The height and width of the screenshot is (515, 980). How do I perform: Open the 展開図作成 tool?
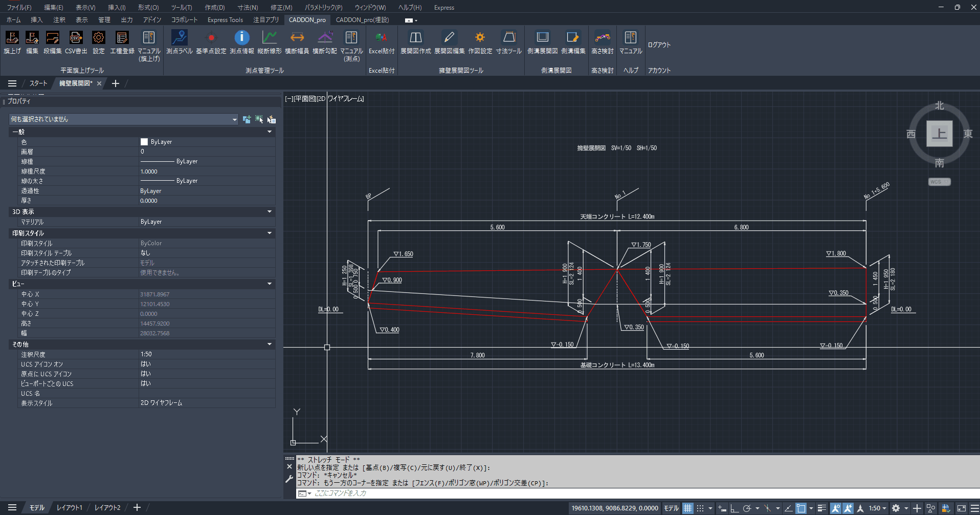click(415, 38)
